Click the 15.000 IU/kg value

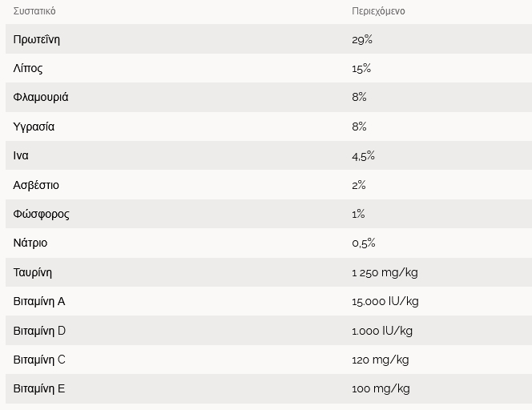(385, 301)
